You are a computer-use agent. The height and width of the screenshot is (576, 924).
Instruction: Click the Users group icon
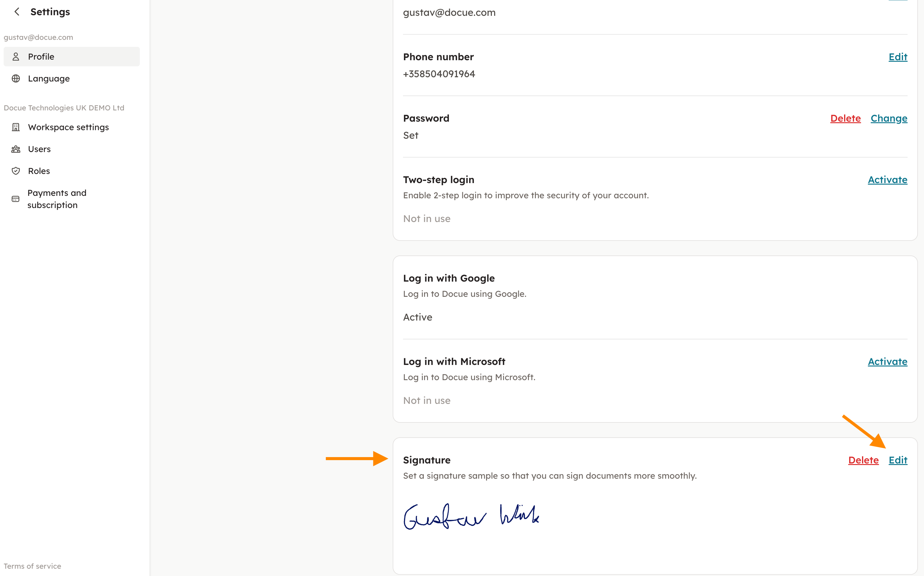[16, 149]
